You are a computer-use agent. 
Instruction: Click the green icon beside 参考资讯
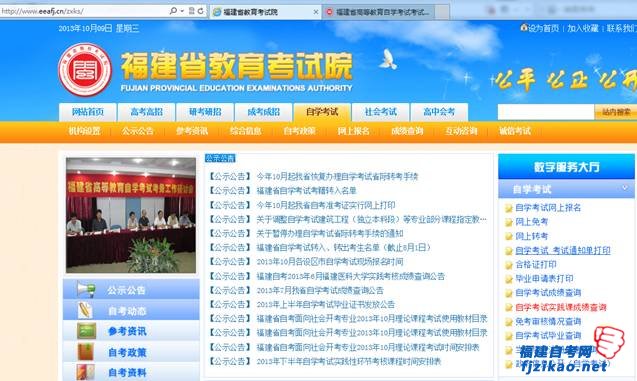pyautogui.click(x=86, y=331)
